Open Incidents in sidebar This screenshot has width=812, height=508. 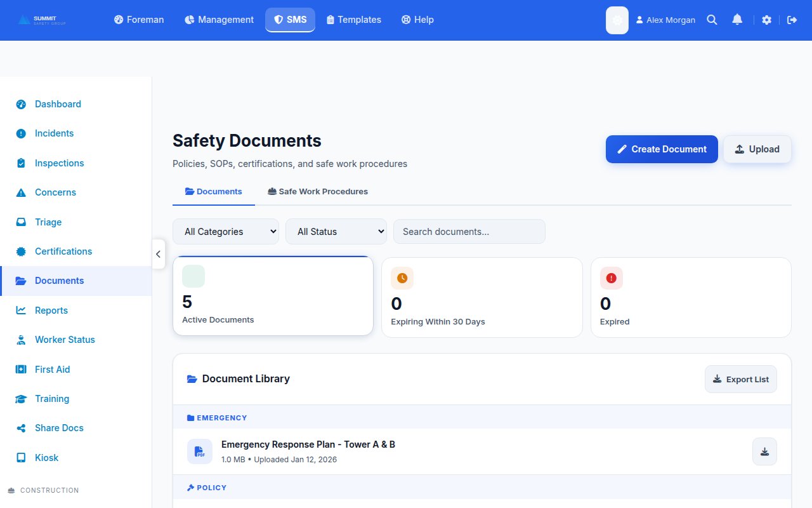(76, 133)
